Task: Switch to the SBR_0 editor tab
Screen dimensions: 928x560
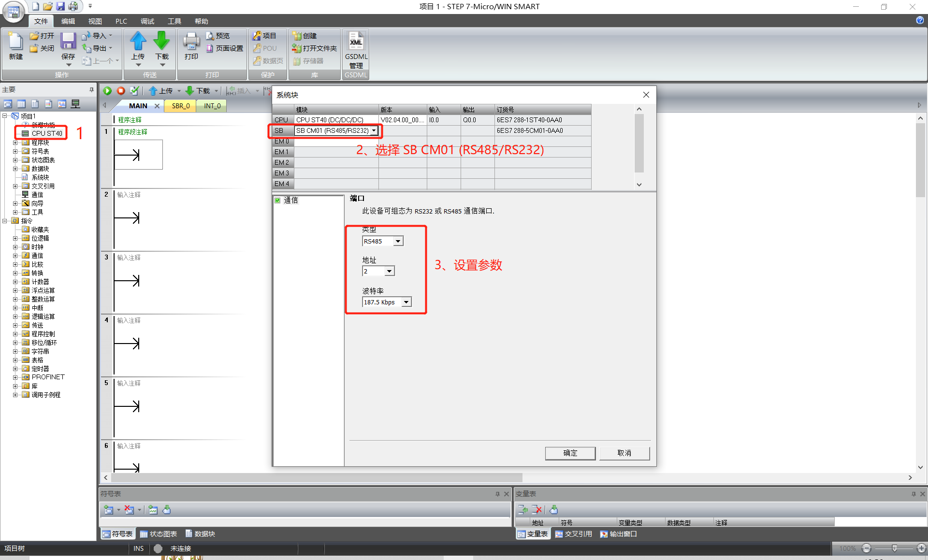Action: point(181,106)
